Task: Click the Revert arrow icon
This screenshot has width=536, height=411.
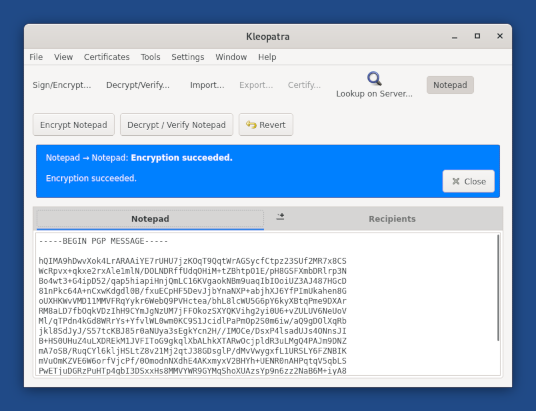Action: click(251, 125)
